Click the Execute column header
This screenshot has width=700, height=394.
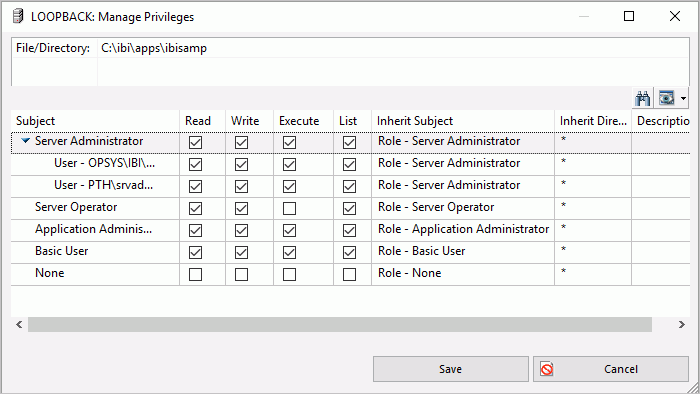pyautogui.click(x=304, y=121)
